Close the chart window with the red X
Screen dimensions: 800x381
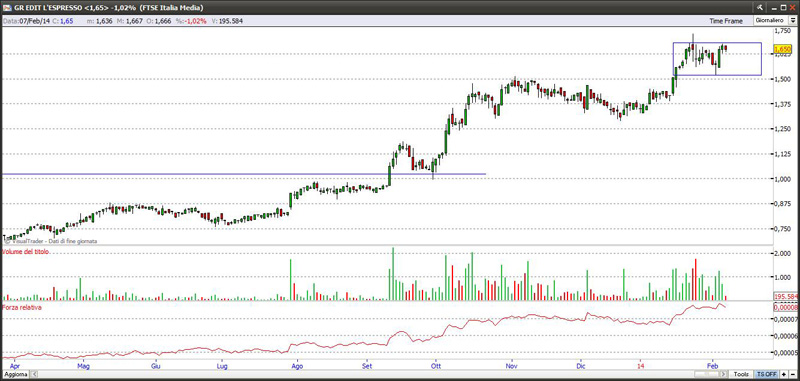coord(793,7)
